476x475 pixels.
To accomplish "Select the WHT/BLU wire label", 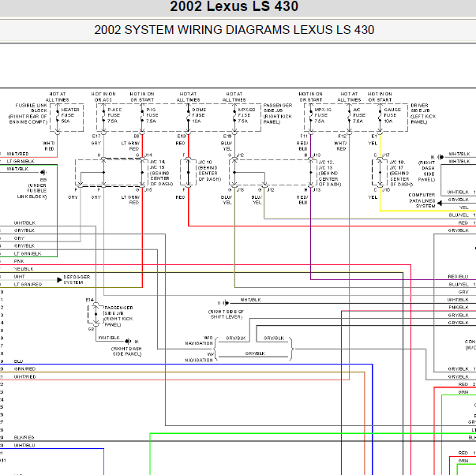I will pos(24,445).
